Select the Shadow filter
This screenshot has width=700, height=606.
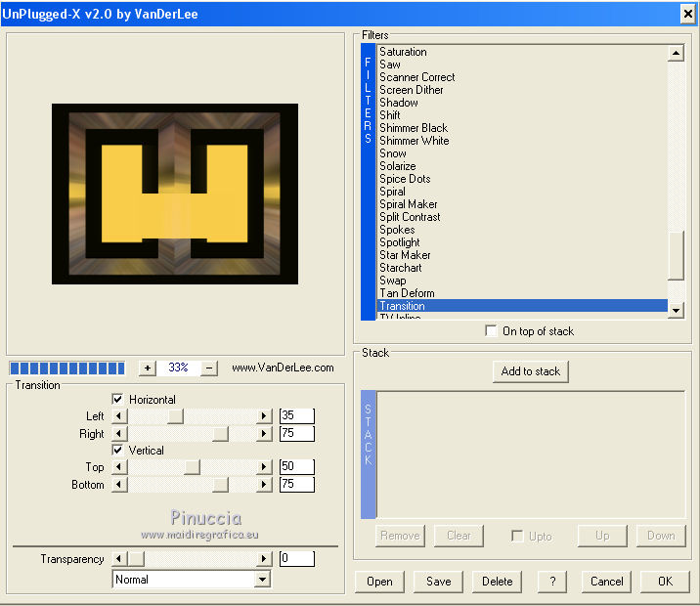tap(399, 103)
